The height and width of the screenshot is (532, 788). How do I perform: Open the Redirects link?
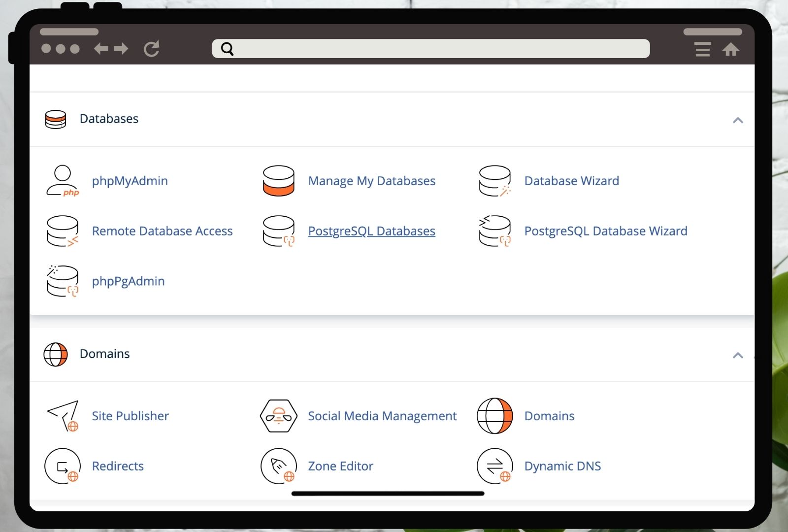(118, 466)
